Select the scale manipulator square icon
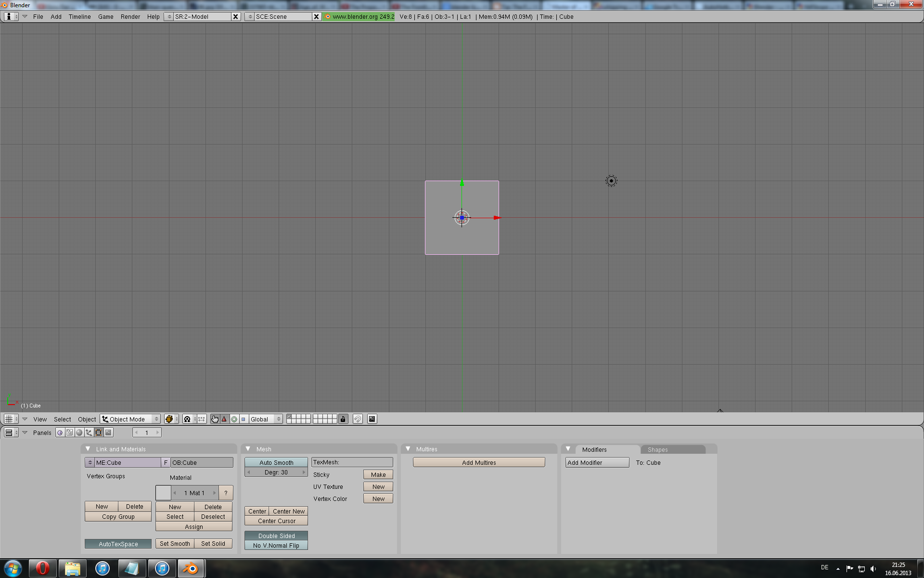The image size is (924, 578). (x=244, y=419)
